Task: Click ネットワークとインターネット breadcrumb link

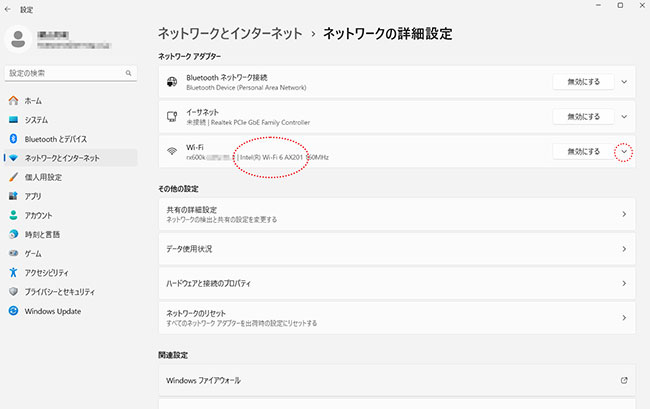Action: coord(230,34)
